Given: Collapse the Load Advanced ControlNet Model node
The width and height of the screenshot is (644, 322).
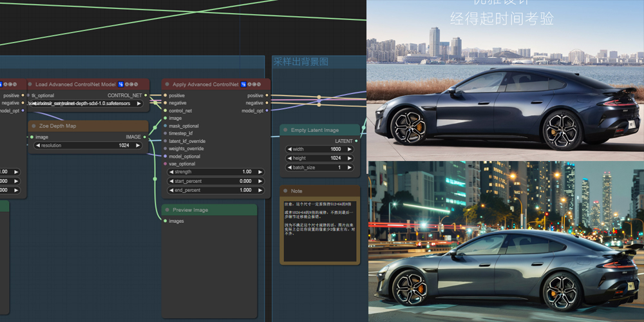Looking at the screenshot, I should coord(30,84).
